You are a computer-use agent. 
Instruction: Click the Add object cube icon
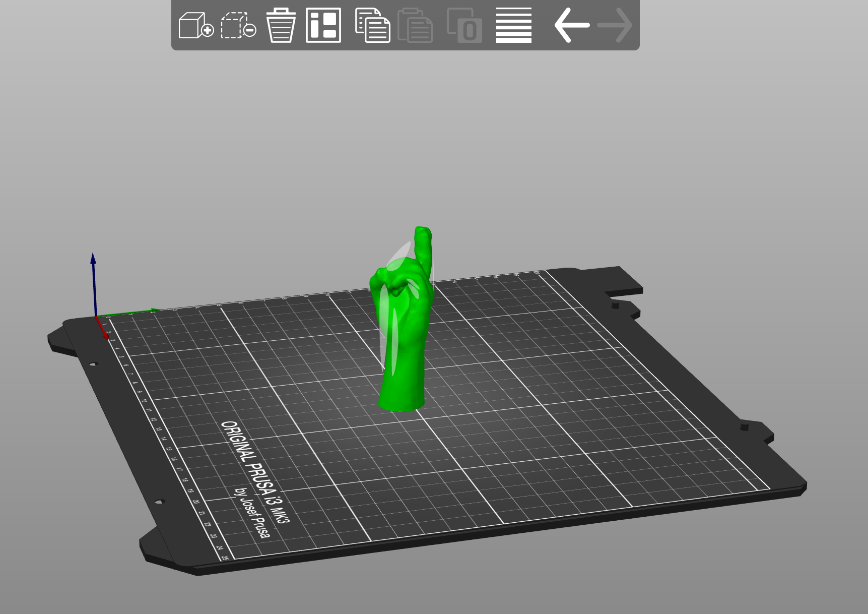click(x=196, y=25)
